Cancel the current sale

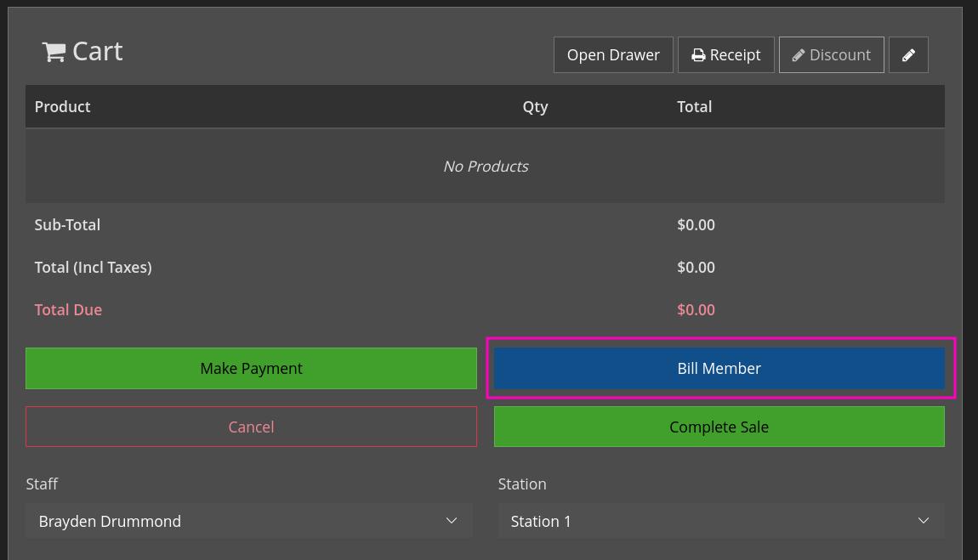point(251,427)
